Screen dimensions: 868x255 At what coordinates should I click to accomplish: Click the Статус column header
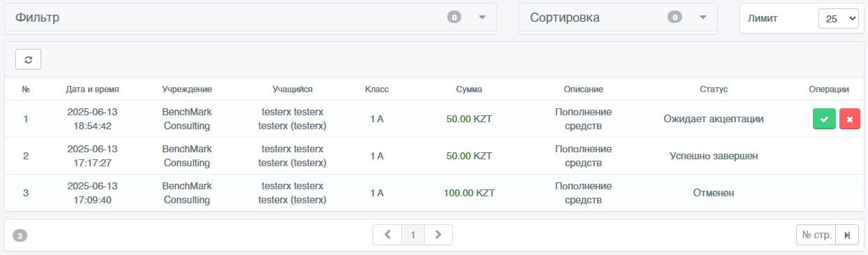(714, 89)
